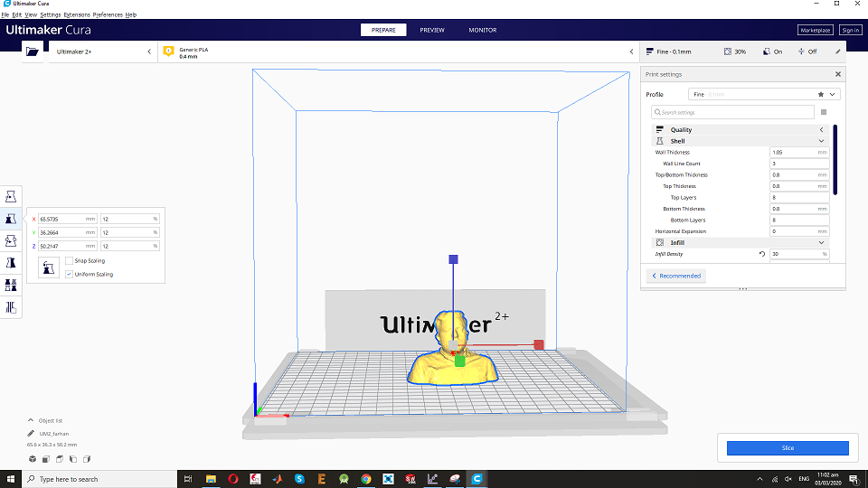Image resolution: width=868 pixels, height=488 pixels.
Task: Click the star icon in Profile field
Action: pos(821,94)
